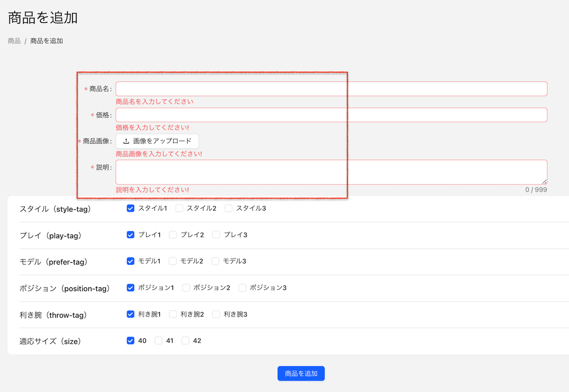Enable the ポジション3 checkbox
The height and width of the screenshot is (392, 569).
point(242,288)
